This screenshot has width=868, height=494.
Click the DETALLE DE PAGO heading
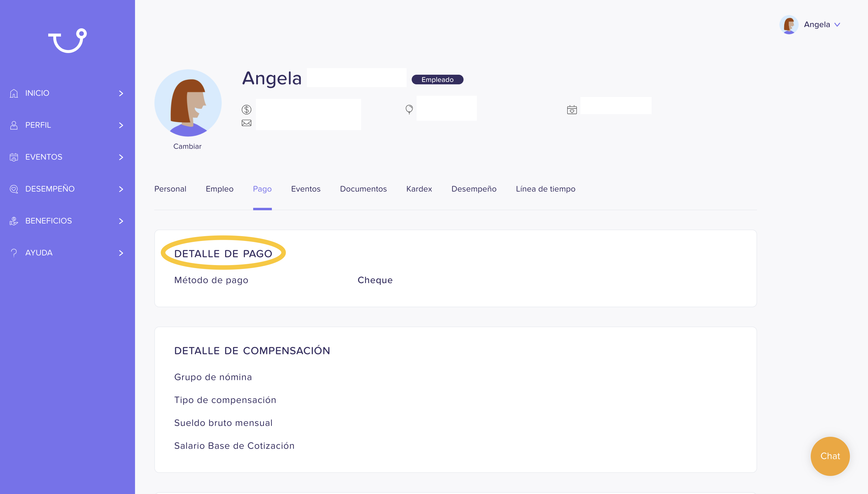(x=223, y=253)
